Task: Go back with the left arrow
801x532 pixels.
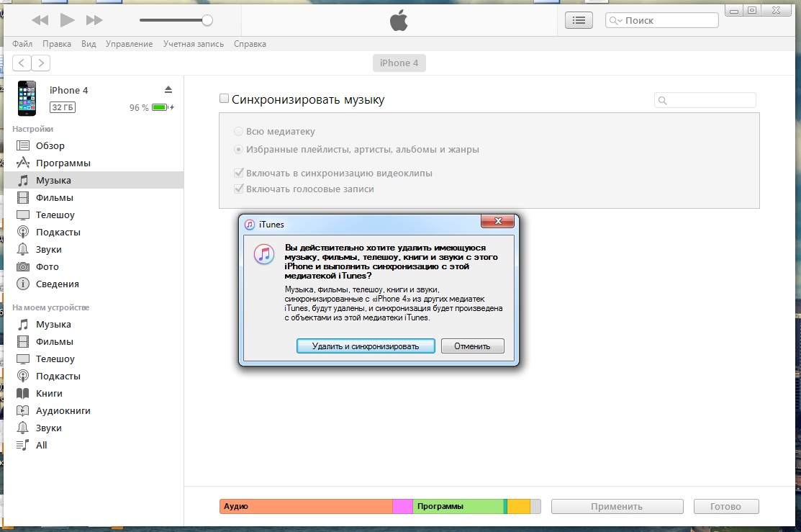Action: [22, 63]
